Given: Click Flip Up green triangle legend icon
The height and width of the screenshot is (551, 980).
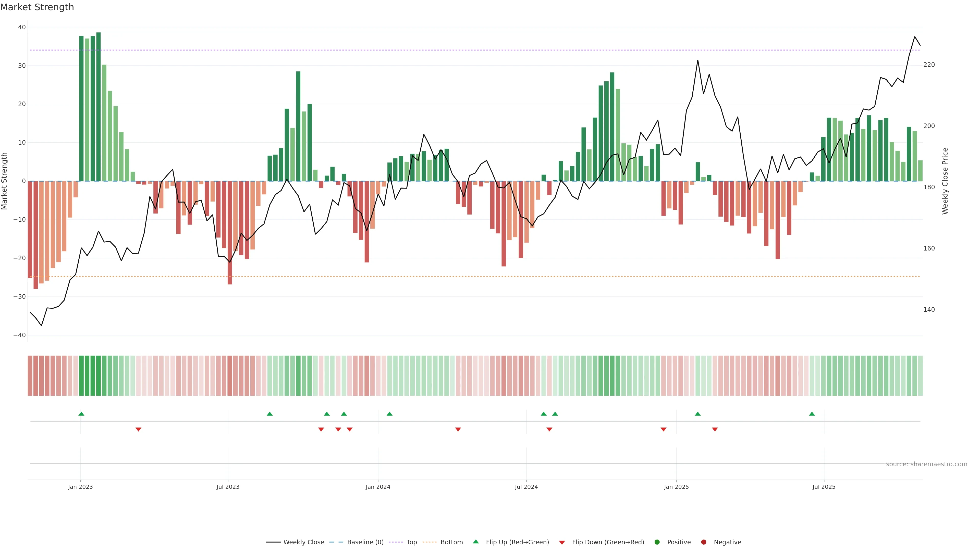Looking at the screenshot, I should [x=475, y=542].
